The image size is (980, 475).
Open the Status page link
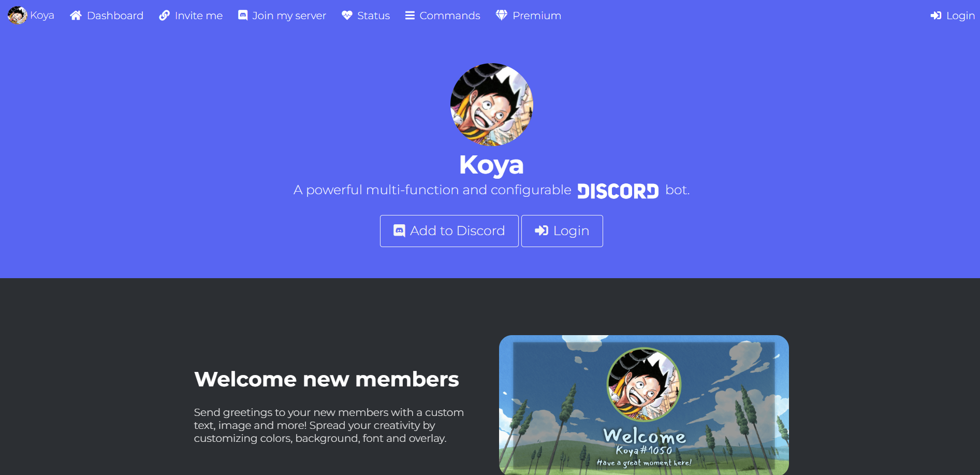[366, 16]
